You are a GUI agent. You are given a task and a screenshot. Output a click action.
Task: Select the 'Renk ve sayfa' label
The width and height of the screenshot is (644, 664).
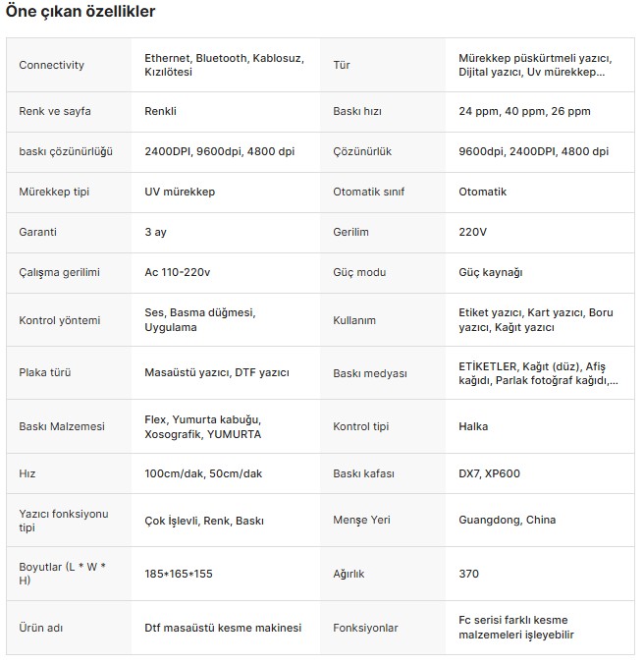pos(55,111)
